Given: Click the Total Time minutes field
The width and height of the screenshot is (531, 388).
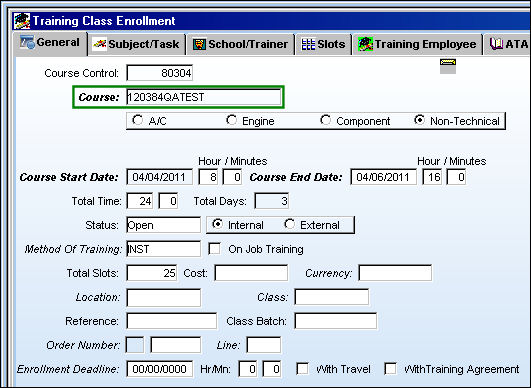Looking at the screenshot, I should (x=168, y=201).
